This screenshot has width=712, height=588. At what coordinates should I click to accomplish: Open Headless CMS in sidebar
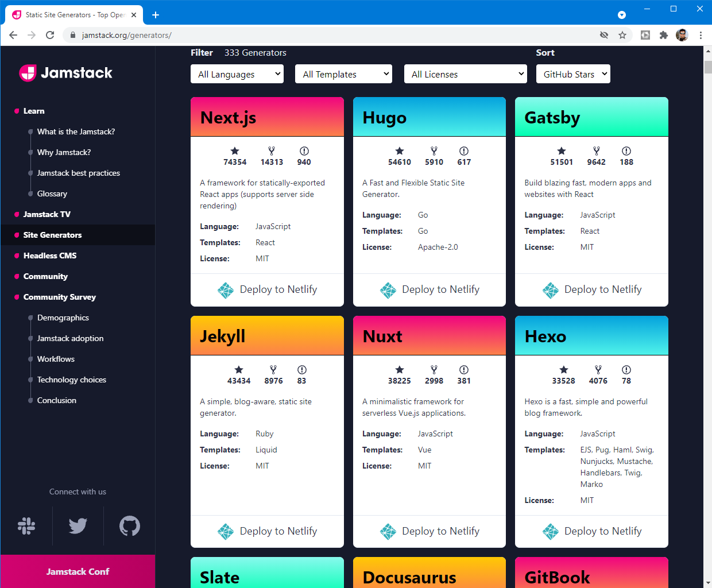[x=50, y=256]
